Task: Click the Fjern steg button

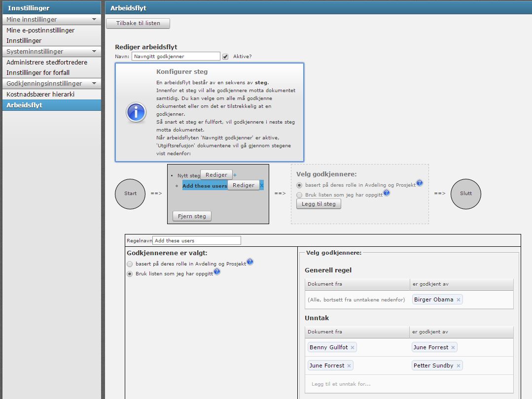Action: click(192, 216)
